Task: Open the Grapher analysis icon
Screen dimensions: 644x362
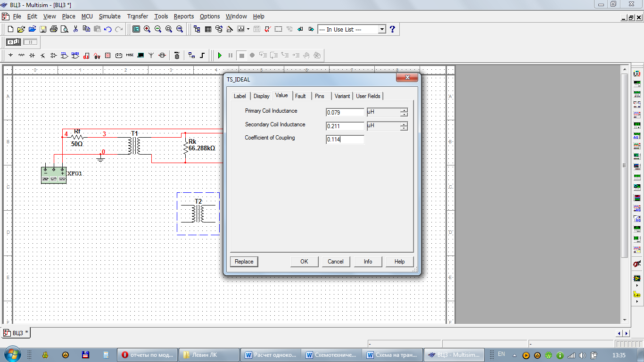Action: [241, 29]
